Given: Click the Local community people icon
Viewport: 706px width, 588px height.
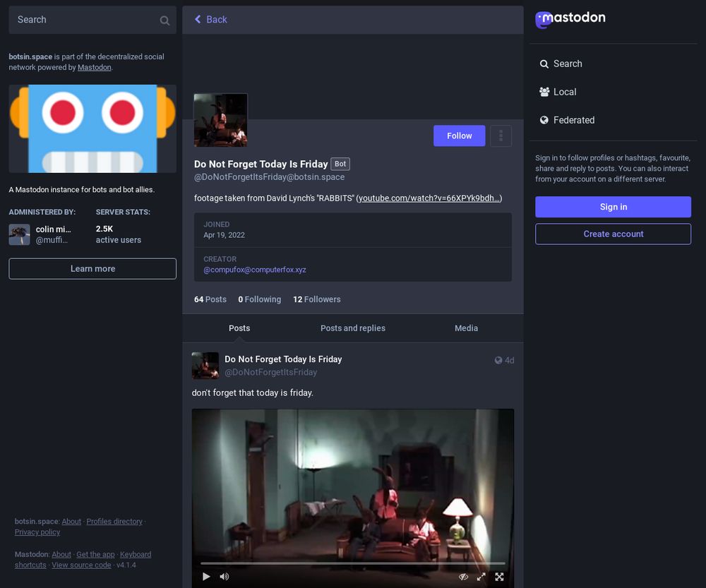Looking at the screenshot, I should coord(544,92).
